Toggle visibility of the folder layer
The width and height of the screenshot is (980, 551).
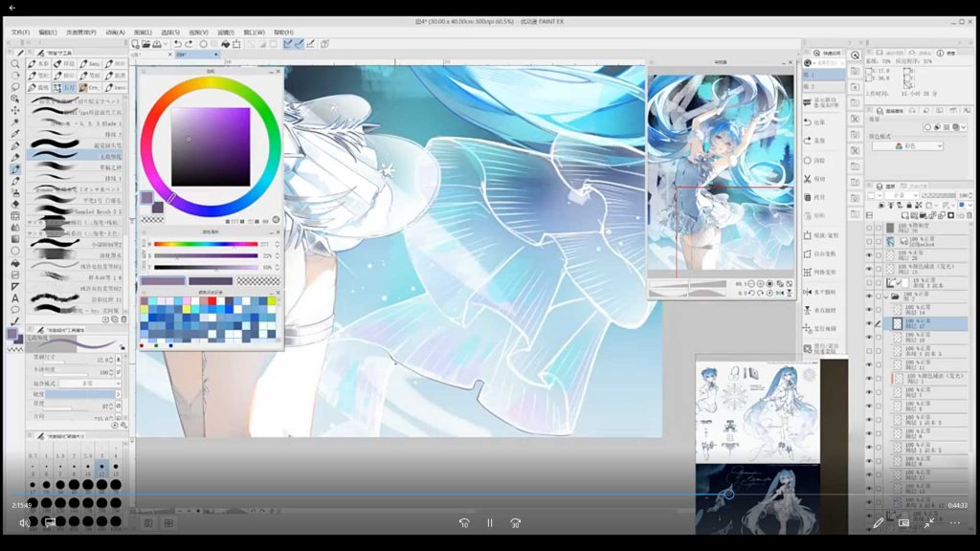868,297
